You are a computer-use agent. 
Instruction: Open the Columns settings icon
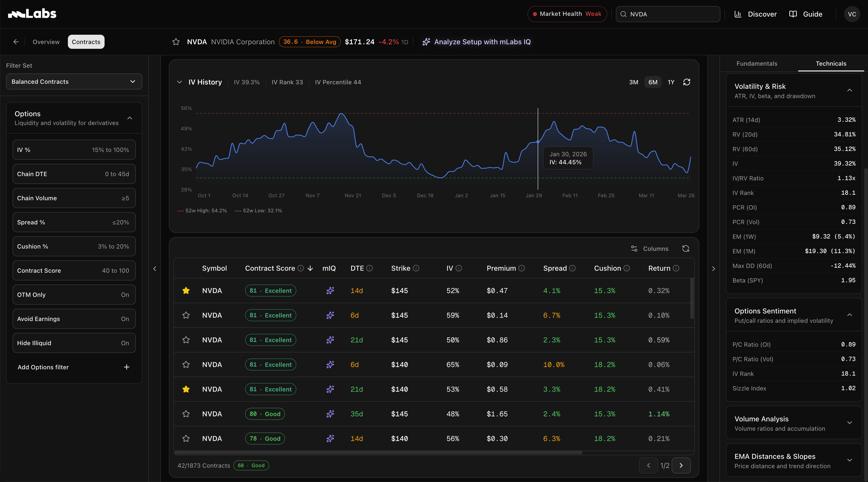634,249
